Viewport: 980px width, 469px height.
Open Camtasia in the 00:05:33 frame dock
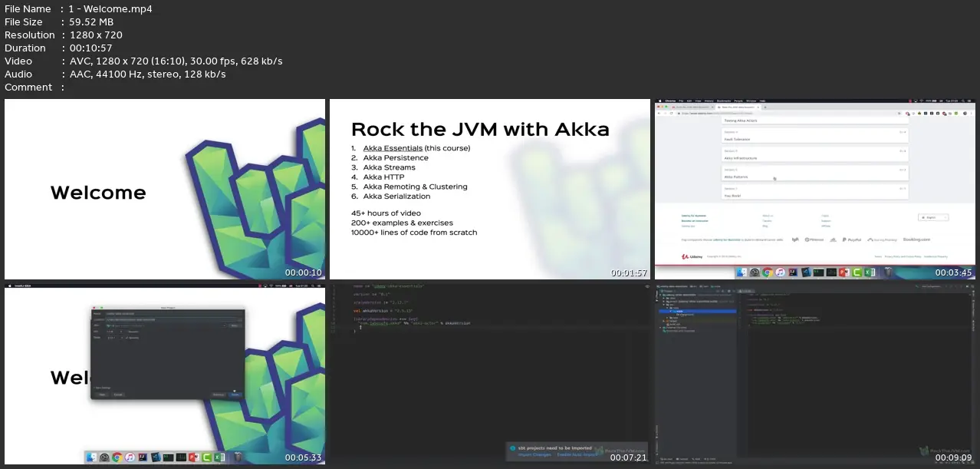point(206,457)
